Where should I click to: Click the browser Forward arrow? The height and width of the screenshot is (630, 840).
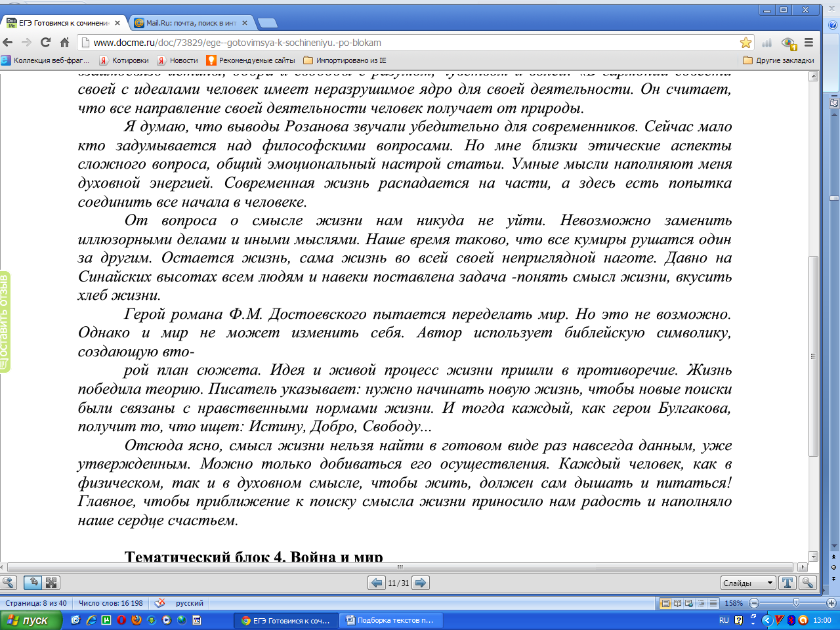(x=26, y=42)
